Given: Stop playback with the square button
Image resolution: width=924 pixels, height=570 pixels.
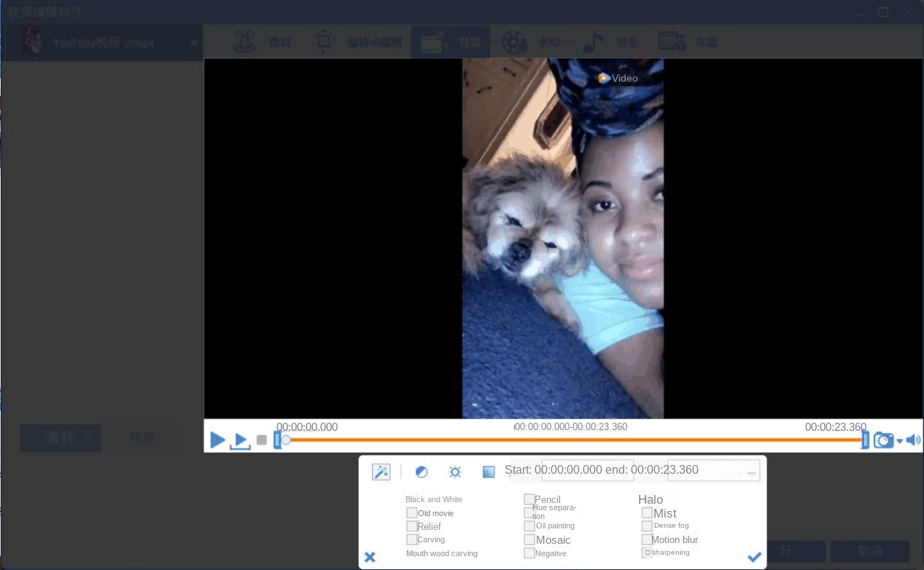Looking at the screenshot, I should (x=262, y=440).
